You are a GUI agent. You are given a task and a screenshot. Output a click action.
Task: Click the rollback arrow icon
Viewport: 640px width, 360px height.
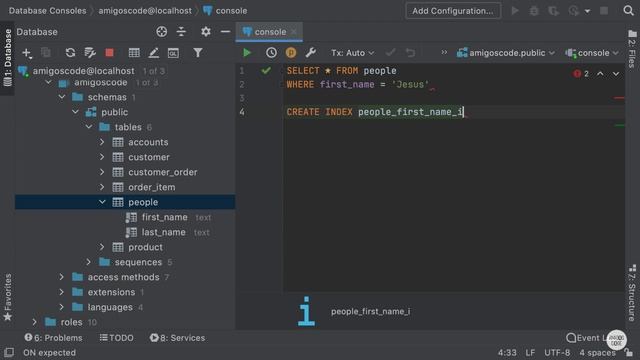[x=410, y=53]
